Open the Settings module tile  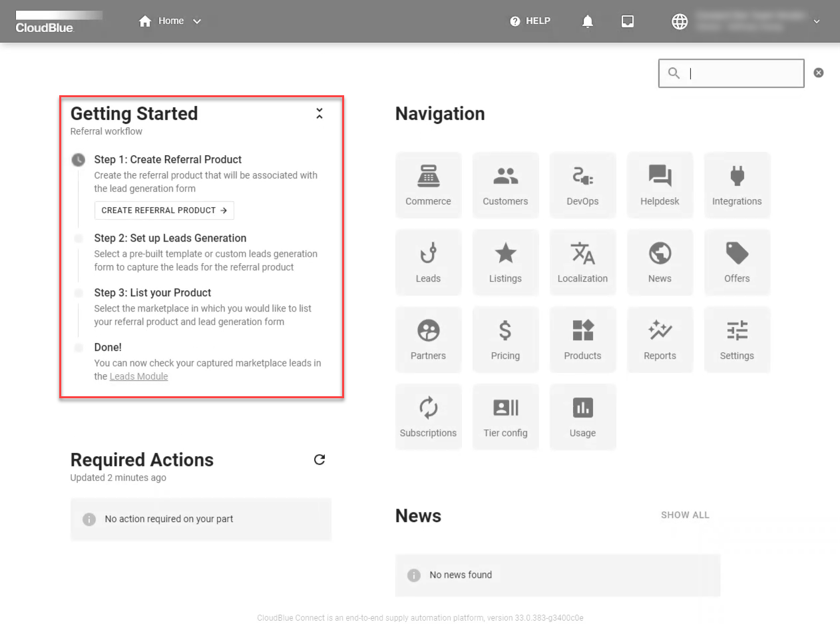tap(737, 340)
